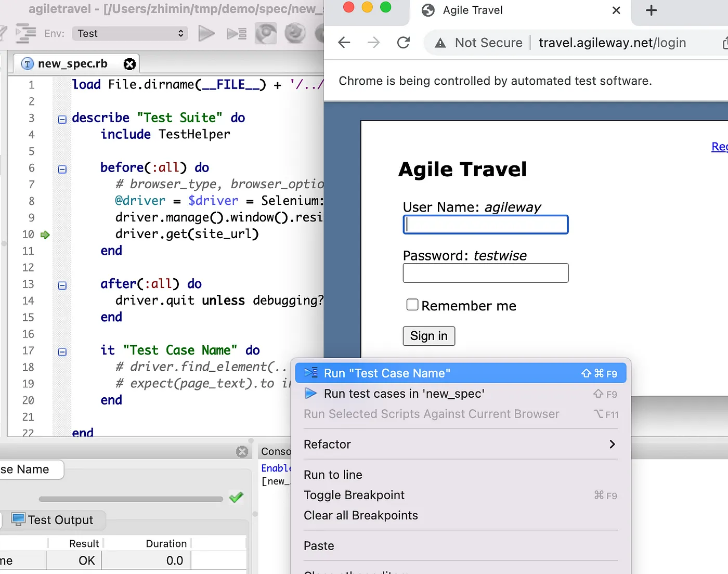Click the second round gray swirl toolbar icon
Viewport: 728px width, 574px height.
(x=295, y=33)
